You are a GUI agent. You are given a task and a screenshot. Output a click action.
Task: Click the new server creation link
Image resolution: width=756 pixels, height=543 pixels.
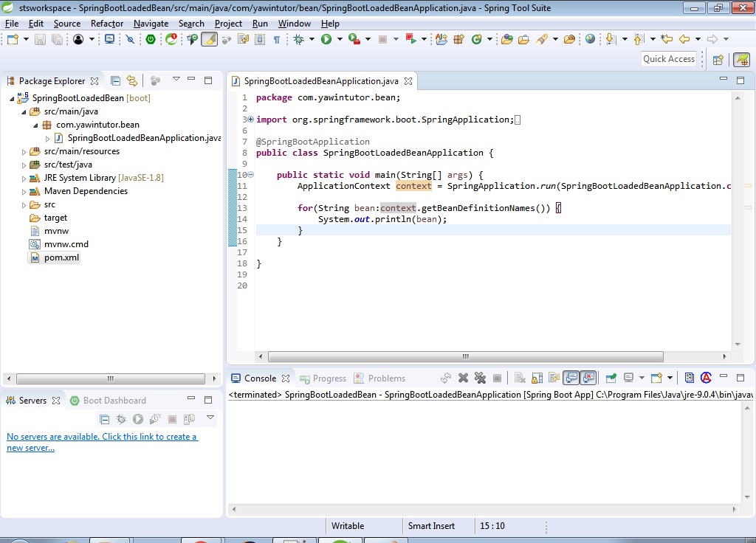pos(100,437)
